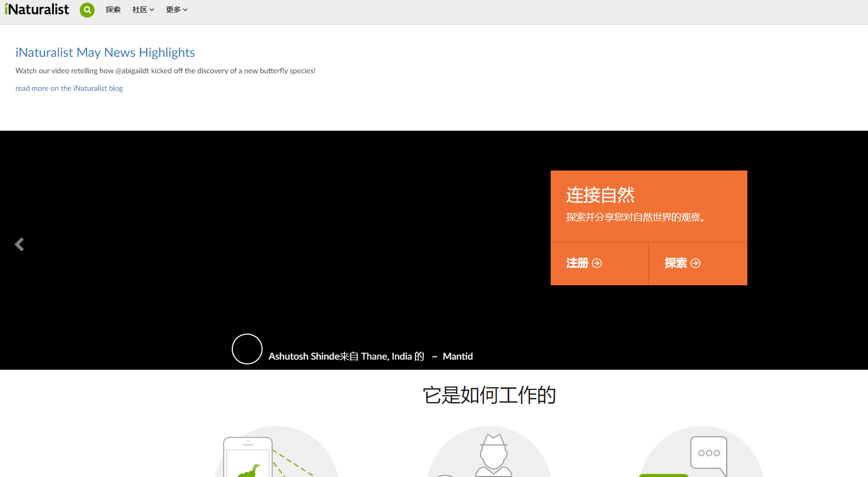Click the phone with caterpillar illustration
This screenshot has height=477, width=868.
pyautogui.click(x=276, y=452)
